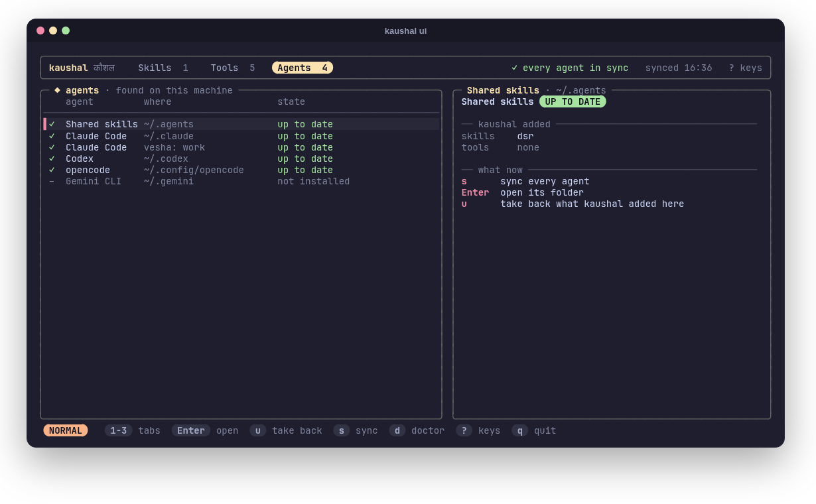The width and height of the screenshot is (816, 504).
Task: Click the 'where' column header
Action: 158,101
